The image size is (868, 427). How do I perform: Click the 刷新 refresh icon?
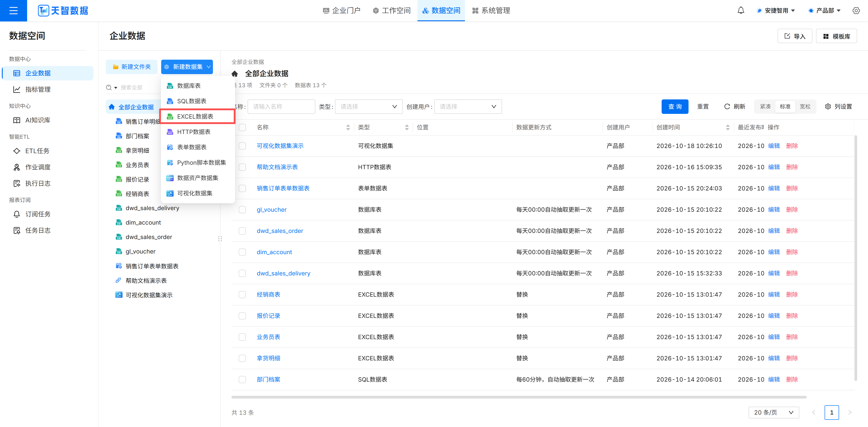click(x=727, y=106)
